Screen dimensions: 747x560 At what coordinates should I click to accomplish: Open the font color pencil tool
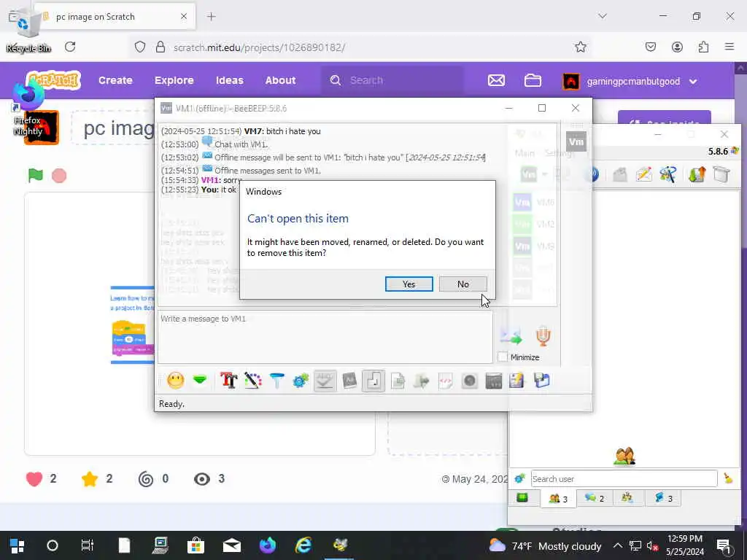pyautogui.click(x=253, y=381)
